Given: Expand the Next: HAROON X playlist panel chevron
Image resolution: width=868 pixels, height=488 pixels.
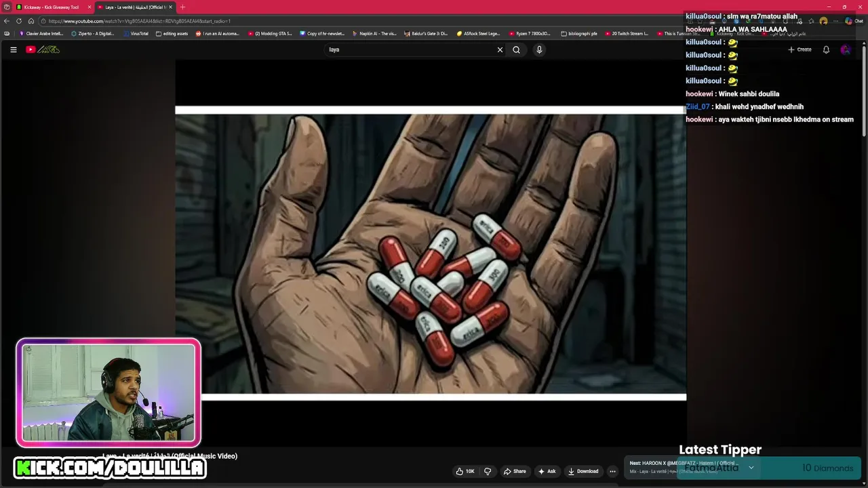Looking at the screenshot, I should 751,468.
